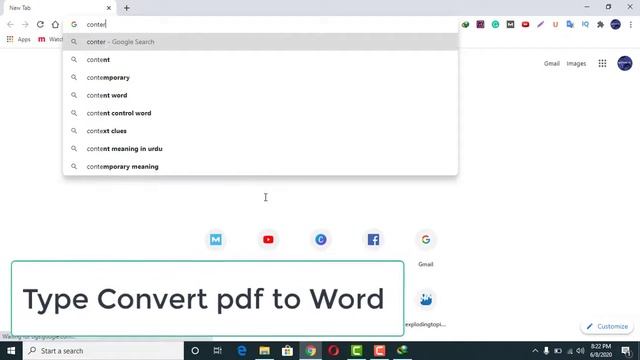Pick the 'content word' suggestion
Screen dimensions: 640x360
260,95
